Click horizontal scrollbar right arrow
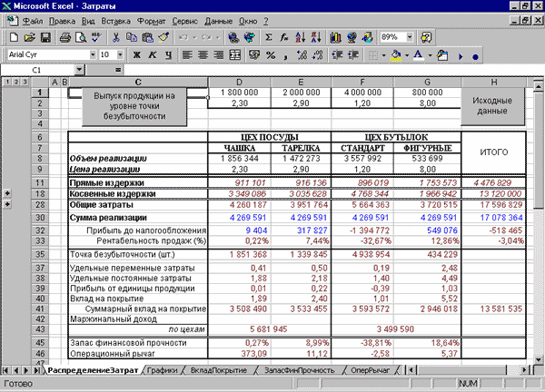The width and height of the screenshot is (545, 392). point(524,370)
